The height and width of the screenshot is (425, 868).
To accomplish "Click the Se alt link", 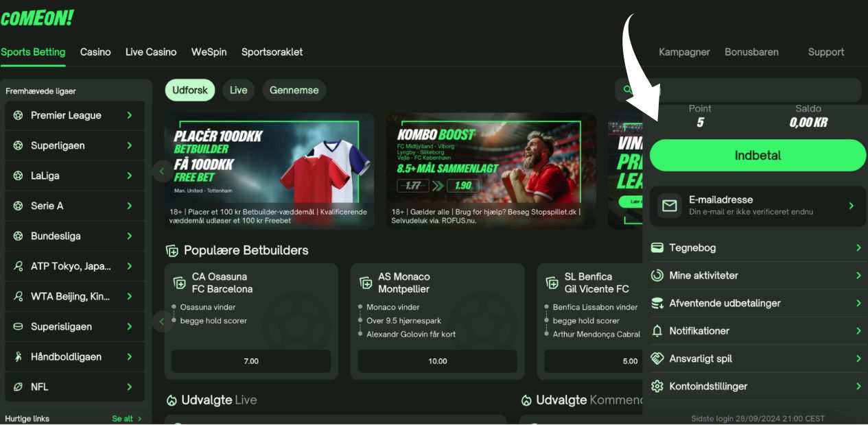I will coord(127,418).
